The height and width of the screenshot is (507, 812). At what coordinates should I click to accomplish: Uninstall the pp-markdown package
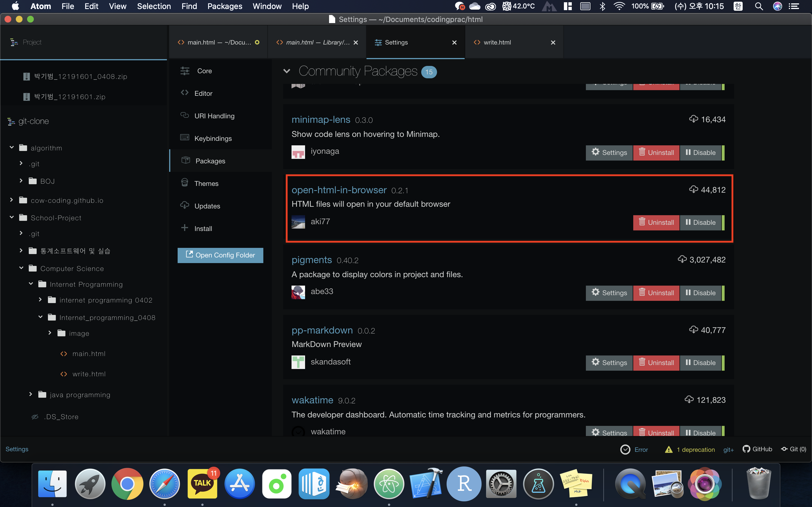[x=656, y=363]
